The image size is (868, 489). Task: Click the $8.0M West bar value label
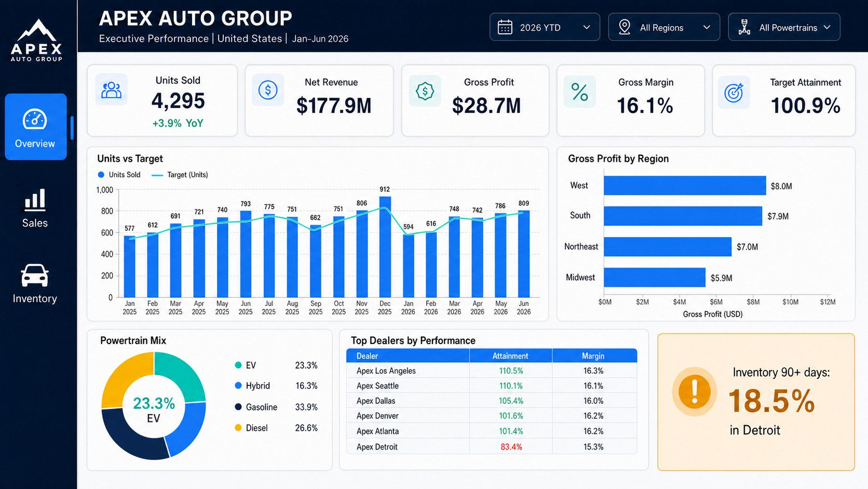[781, 186]
